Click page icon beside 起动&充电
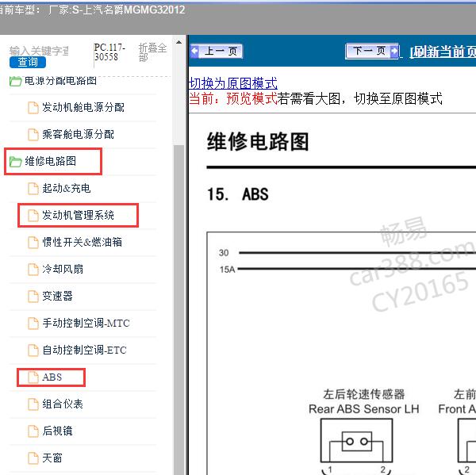The image size is (476, 475). tap(33, 189)
